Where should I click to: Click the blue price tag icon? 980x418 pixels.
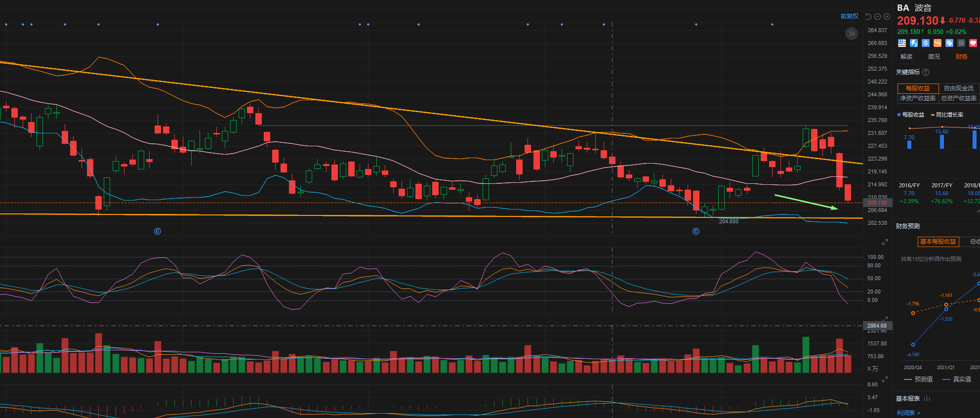coord(949,43)
